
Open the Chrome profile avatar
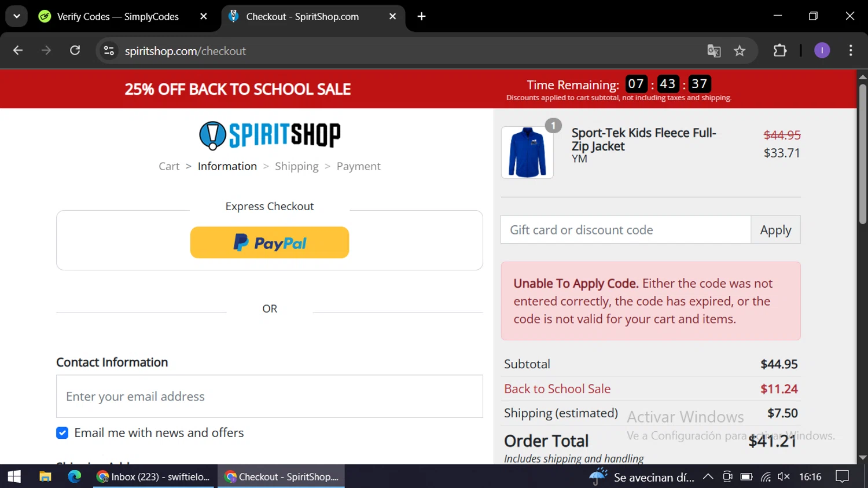pos(822,50)
